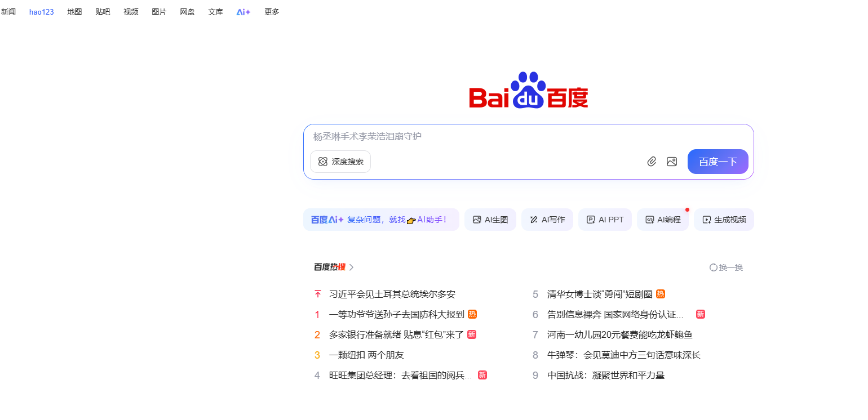The width and height of the screenshot is (868, 420).
Task: Click the pinned top arrow icon beside 习近平会见
Action: [x=317, y=294]
